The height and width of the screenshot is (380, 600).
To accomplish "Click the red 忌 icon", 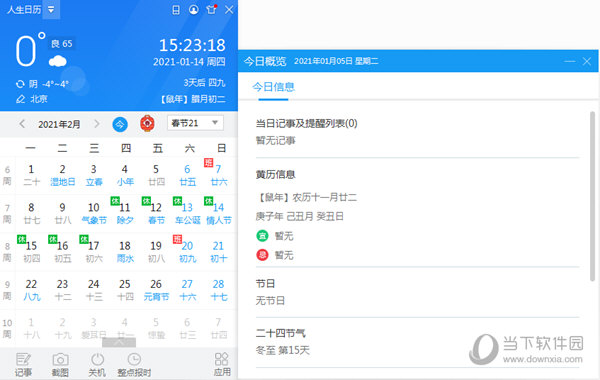I will click(x=262, y=254).
